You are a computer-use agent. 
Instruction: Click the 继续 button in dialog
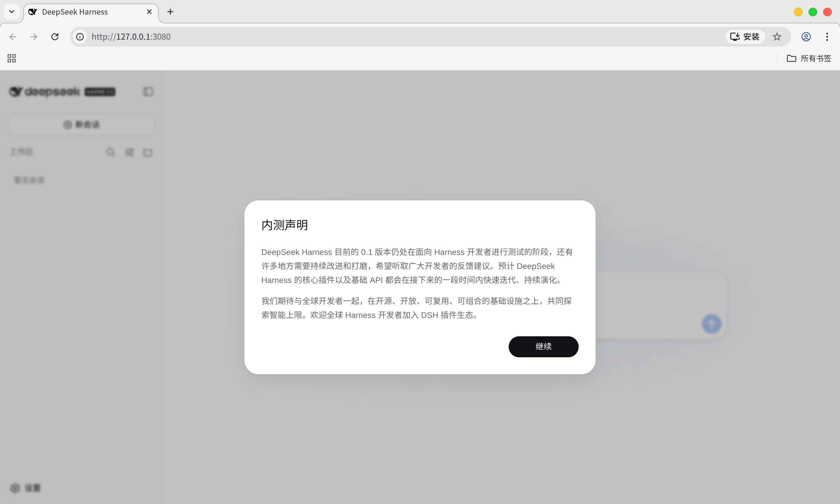click(x=543, y=346)
